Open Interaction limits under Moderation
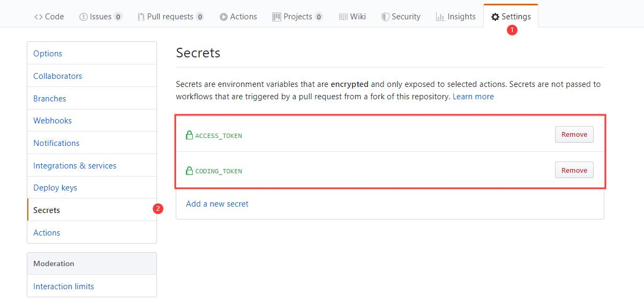Image resolution: width=644 pixels, height=308 pixels. (64, 287)
